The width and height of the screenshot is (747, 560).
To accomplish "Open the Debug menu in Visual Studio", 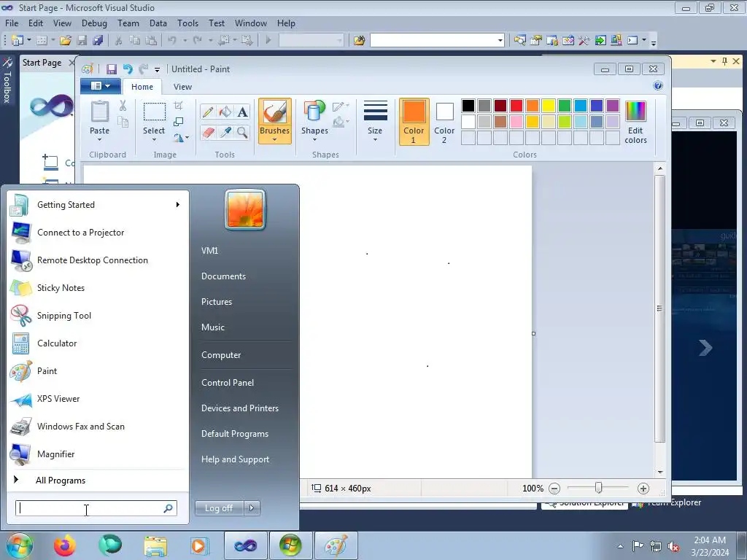I will click(94, 23).
